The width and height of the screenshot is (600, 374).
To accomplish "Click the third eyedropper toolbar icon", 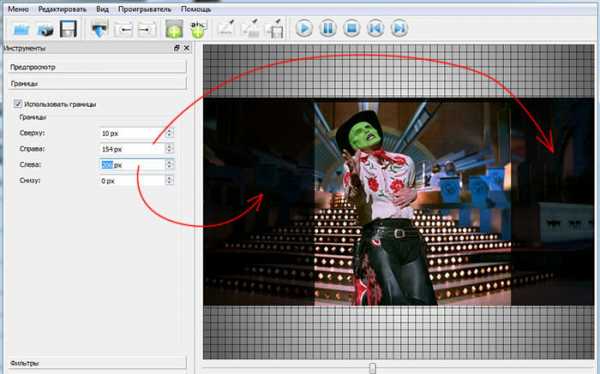I will coord(274,29).
